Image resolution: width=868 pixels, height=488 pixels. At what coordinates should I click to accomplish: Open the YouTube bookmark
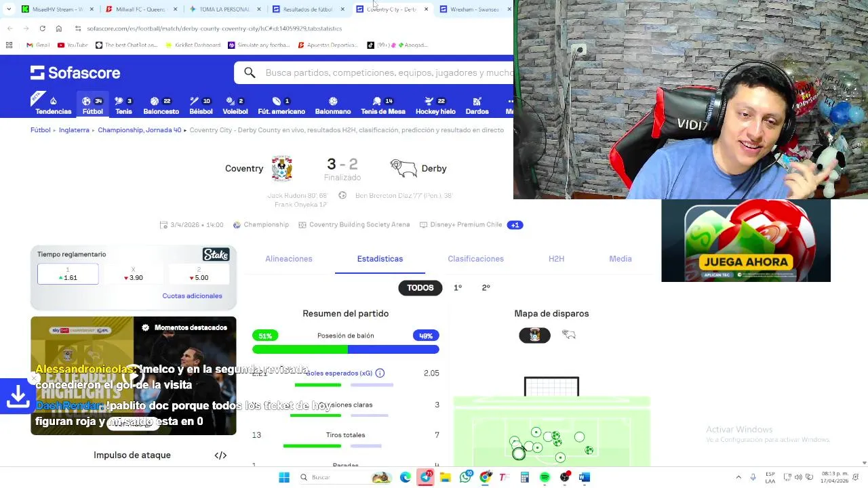coord(73,45)
